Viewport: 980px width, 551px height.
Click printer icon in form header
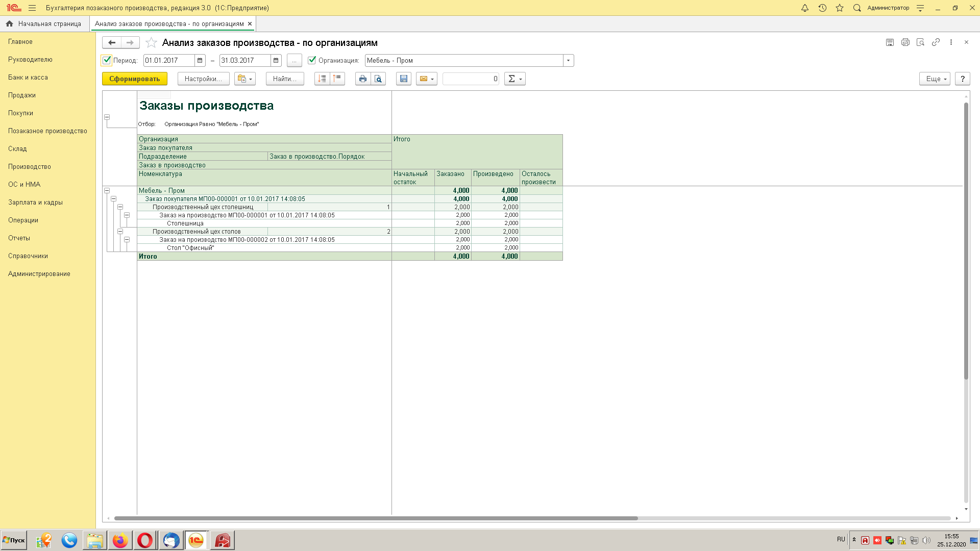[x=905, y=42]
